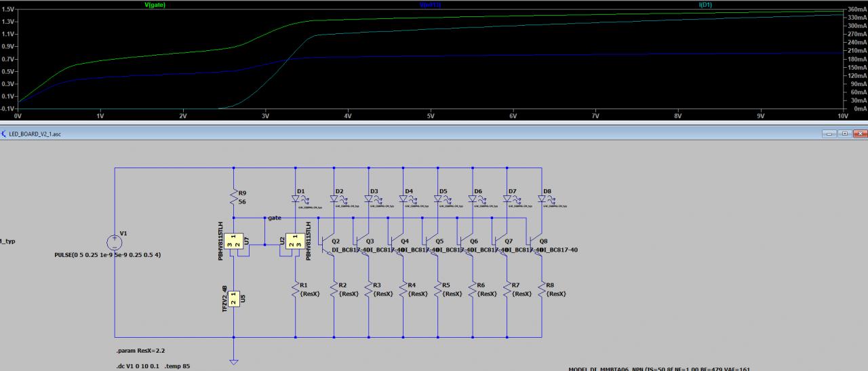Restore the LED_BOARD_V2_1.asc window size
This screenshot has width=868, height=371.
click(x=845, y=134)
